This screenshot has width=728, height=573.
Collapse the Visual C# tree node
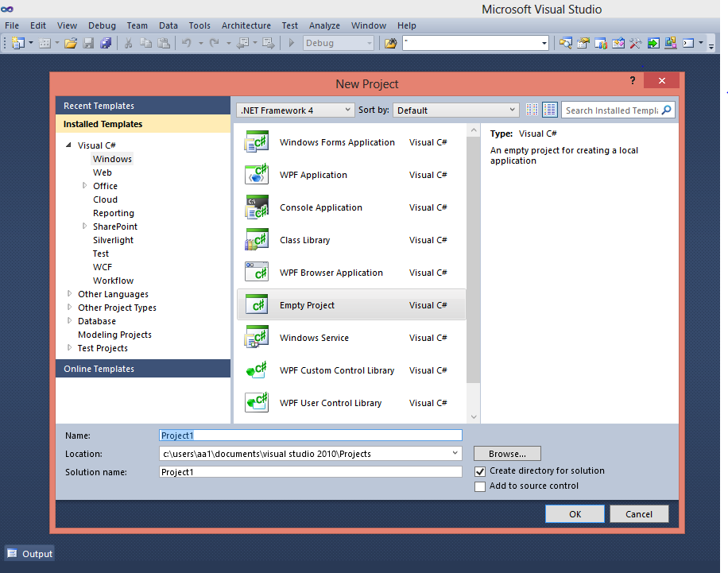pyautogui.click(x=68, y=145)
